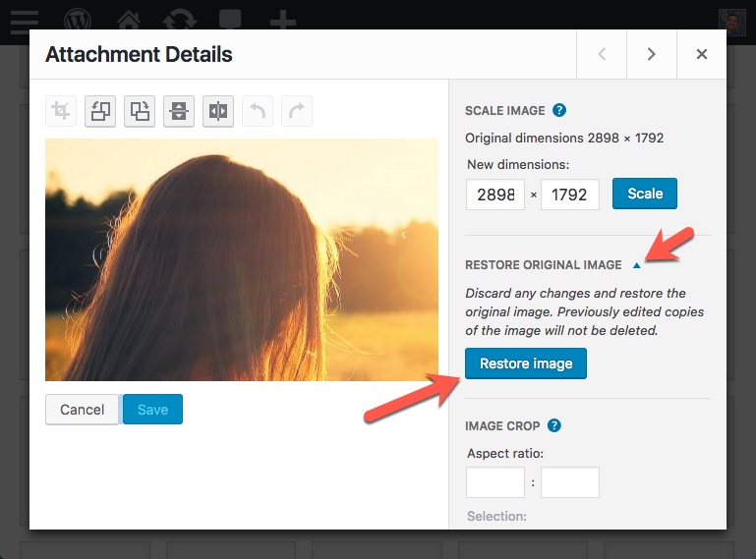Image resolution: width=756 pixels, height=559 pixels.
Task: Open user profile avatar
Action: tap(731, 23)
